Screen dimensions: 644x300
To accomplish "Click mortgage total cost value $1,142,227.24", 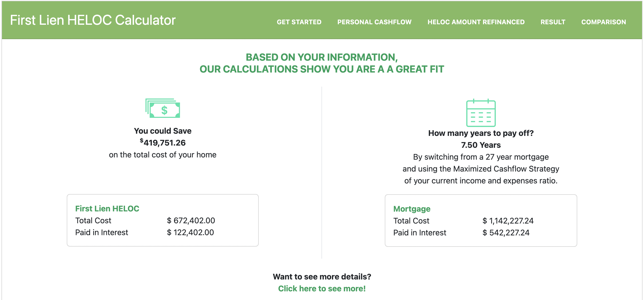I will (x=508, y=221).
